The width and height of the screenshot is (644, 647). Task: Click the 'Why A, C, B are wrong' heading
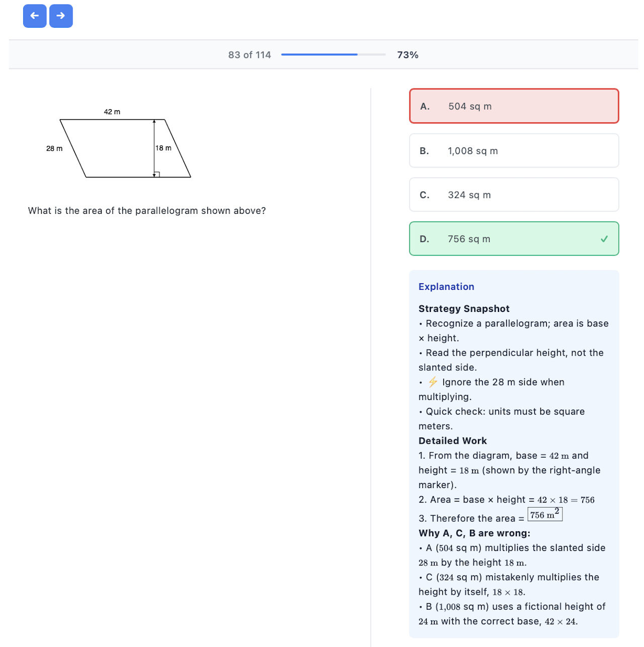coord(473,533)
